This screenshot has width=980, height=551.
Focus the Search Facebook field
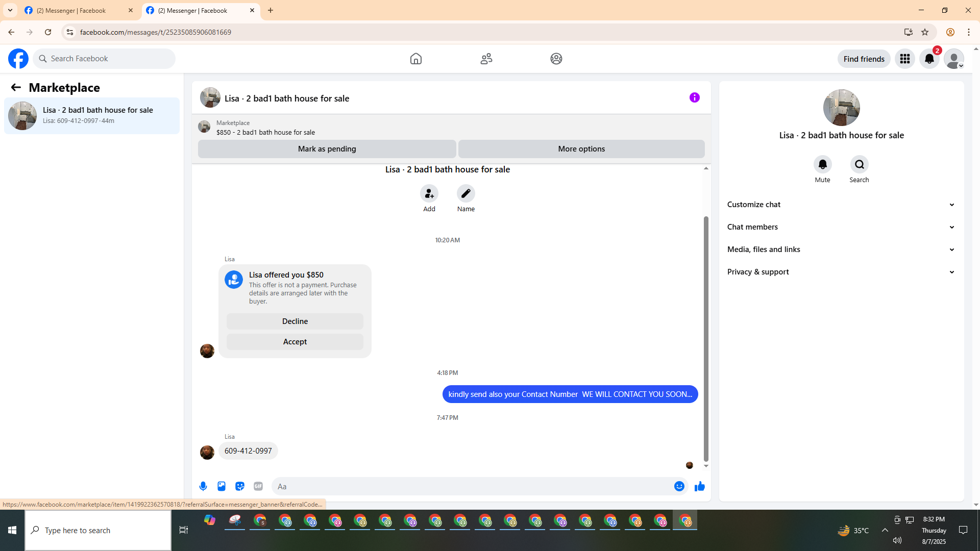(104, 59)
